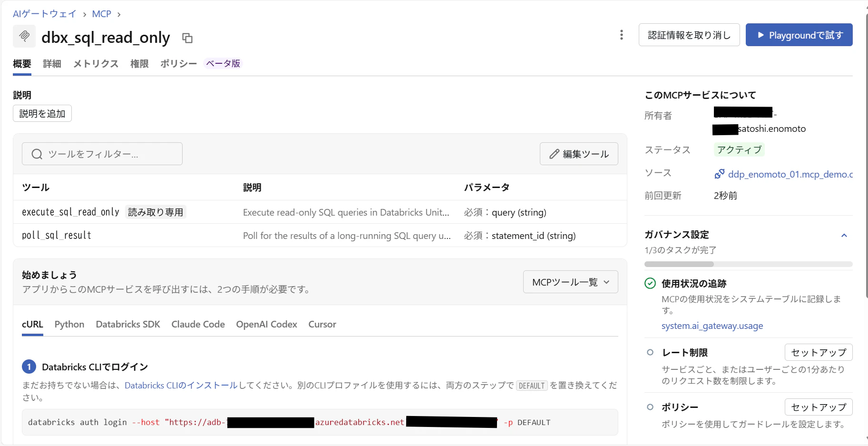Open the AIゲートウェイ breadcrumb link
The image size is (868, 446).
pyautogui.click(x=45, y=14)
